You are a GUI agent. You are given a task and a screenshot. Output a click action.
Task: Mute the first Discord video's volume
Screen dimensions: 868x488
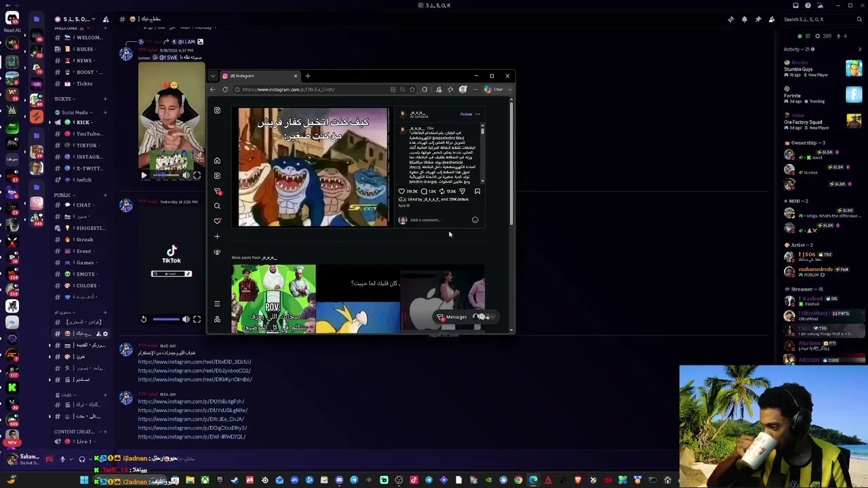(x=186, y=176)
